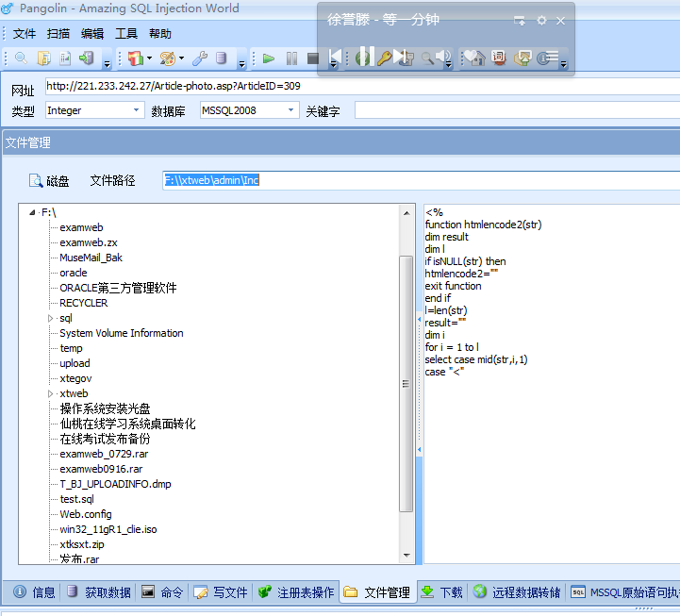Open playlist list icon in music widget
The height and width of the screenshot is (616, 680).
point(552,57)
